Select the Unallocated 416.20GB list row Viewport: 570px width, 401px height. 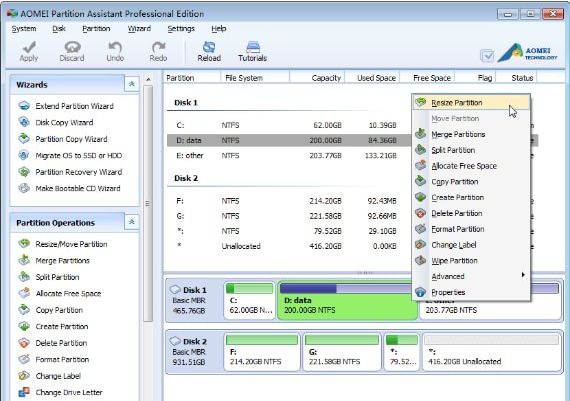[x=289, y=246]
